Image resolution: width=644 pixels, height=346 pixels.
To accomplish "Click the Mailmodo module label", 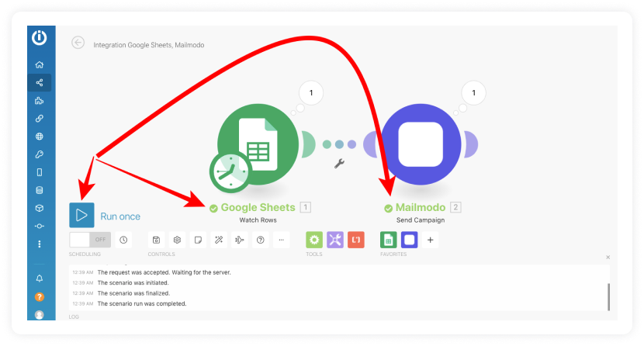I will click(421, 208).
